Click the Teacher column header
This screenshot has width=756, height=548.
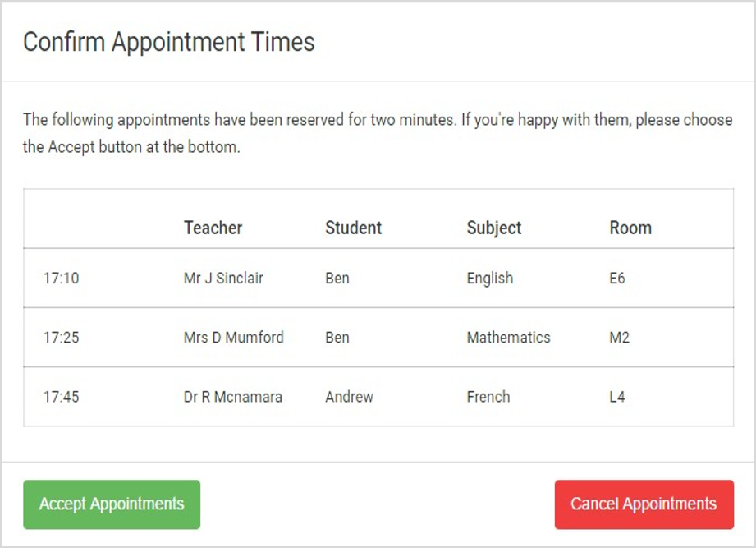point(213,228)
